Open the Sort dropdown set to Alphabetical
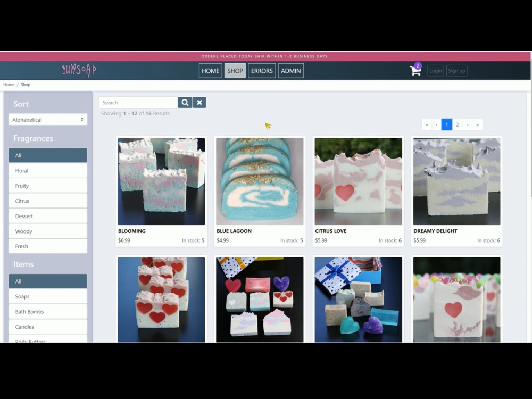The width and height of the screenshot is (532, 399). click(48, 119)
